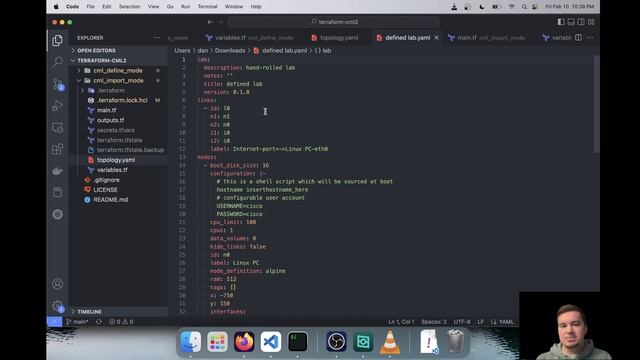Select topology.yaml in the explorer
This screenshot has width=640, height=360.
pyautogui.click(x=116, y=160)
